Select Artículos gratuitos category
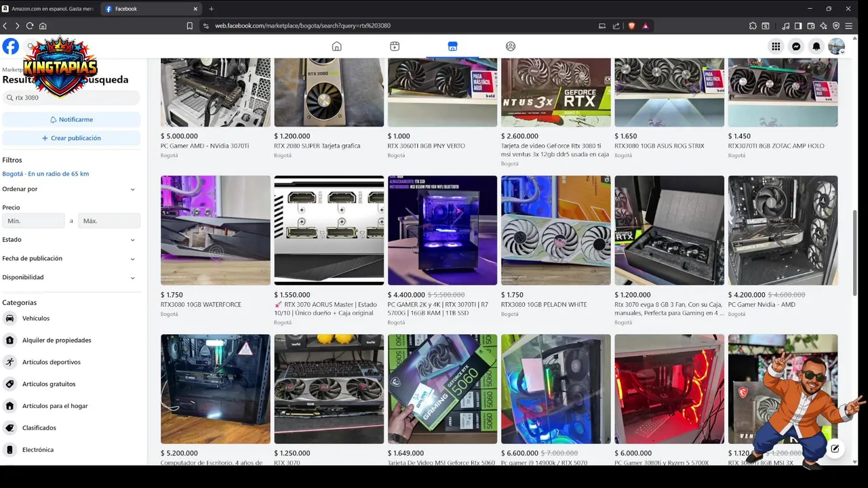 (x=71, y=384)
